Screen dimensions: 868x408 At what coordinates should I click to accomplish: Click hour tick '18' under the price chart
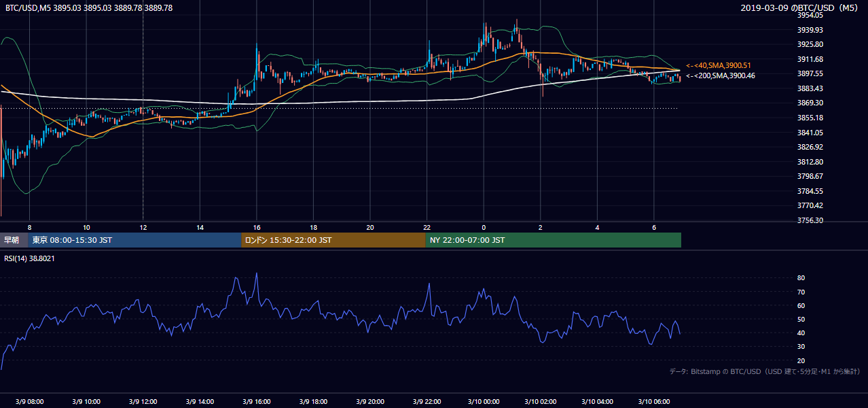pos(313,227)
